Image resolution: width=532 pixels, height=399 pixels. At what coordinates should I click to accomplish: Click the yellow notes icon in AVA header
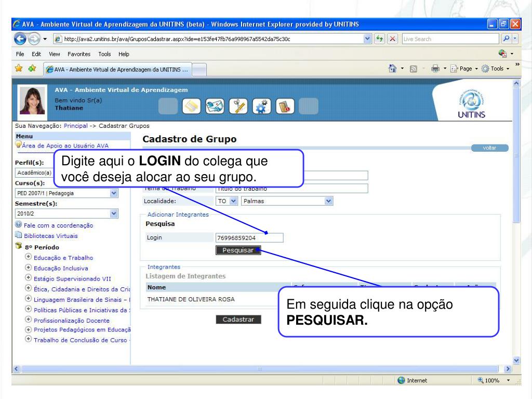191,106
